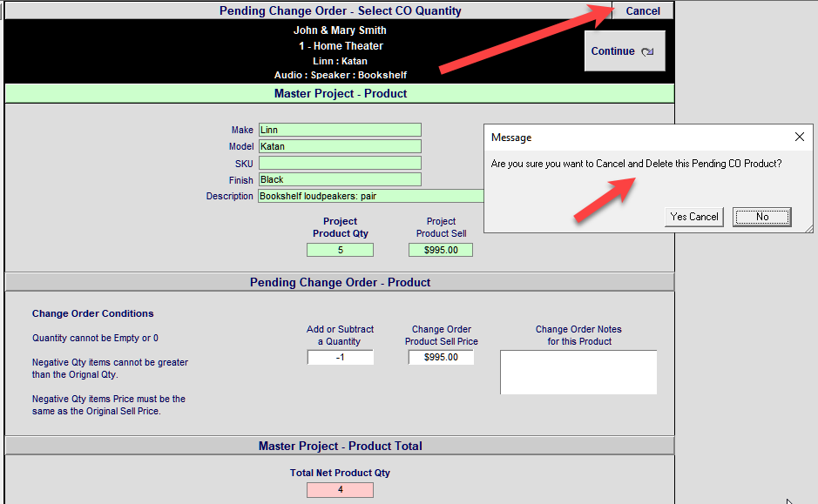Click the Message dialog question text

tap(637, 164)
